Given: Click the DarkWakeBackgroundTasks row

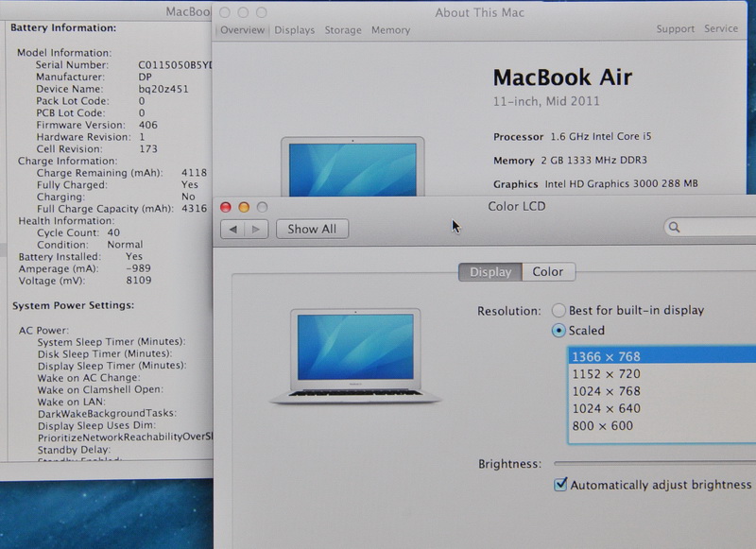Looking at the screenshot, I should tap(107, 413).
